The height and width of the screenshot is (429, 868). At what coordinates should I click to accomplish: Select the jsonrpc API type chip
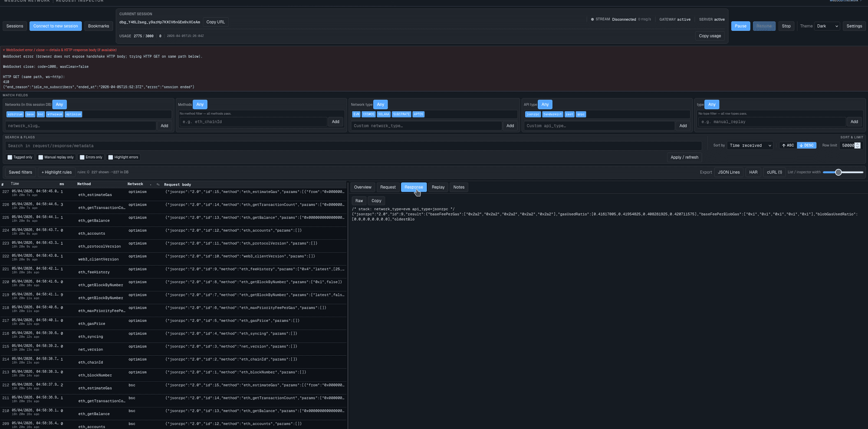(x=533, y=115)
